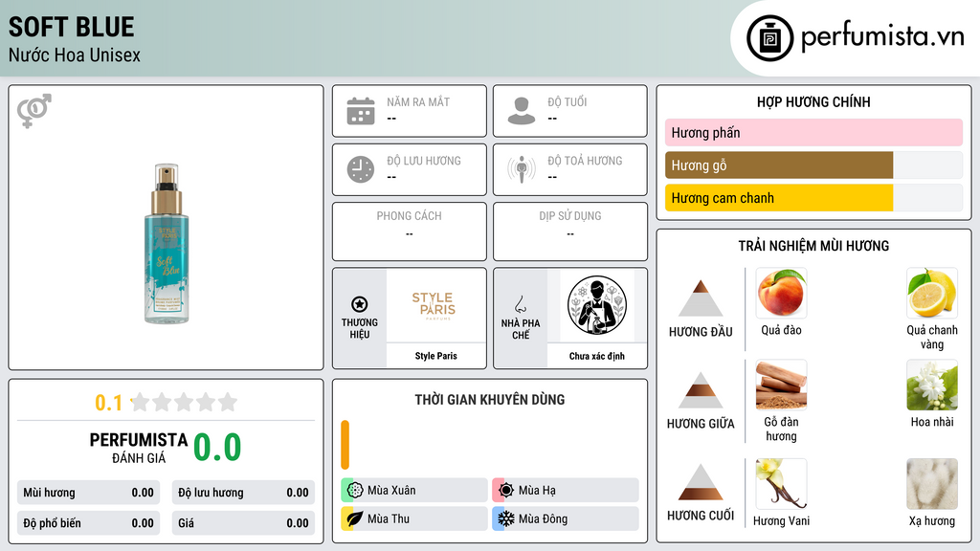
Task: Click the Gỗ đàn hương sandalwood image
Action: [x=781, y=385]
